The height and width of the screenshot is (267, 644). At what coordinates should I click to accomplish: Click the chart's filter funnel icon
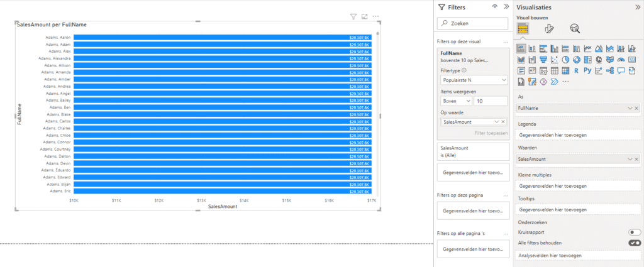(x=353, y=16)
